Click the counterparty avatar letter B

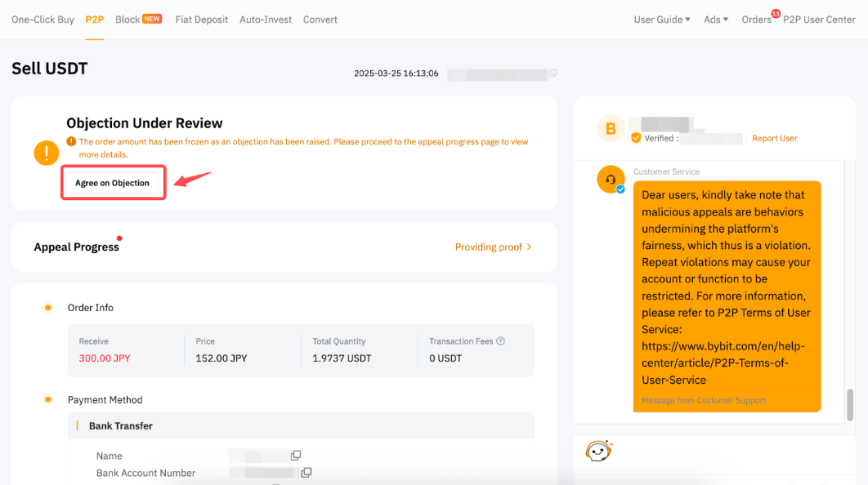(x=610, y=128)
